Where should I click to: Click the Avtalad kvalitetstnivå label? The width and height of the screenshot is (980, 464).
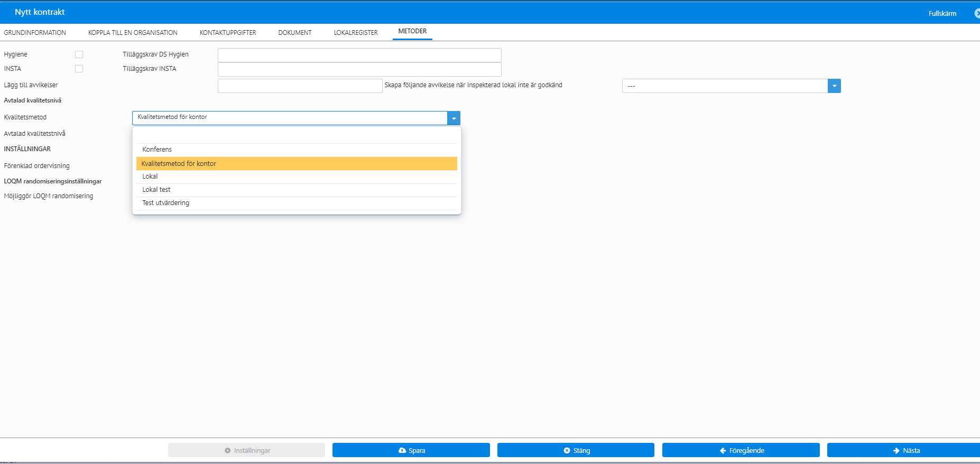35,134
